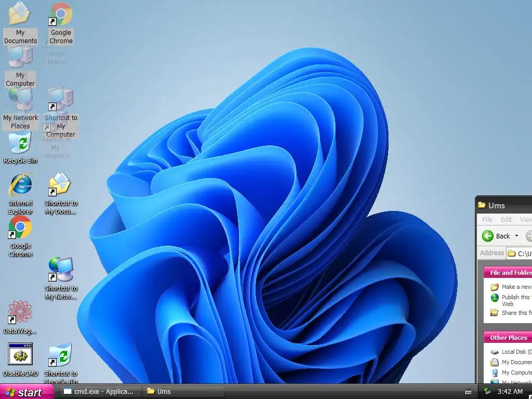Screen dimensions: 532x399
Task: Collapse the Other Places panel header
Action: point(508,338)
